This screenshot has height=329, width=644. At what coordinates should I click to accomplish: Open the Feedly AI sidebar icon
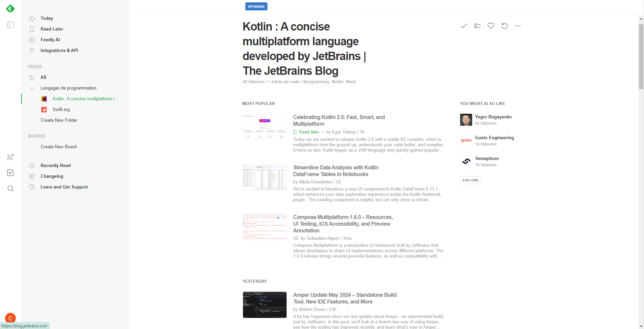tap(10, 173)
